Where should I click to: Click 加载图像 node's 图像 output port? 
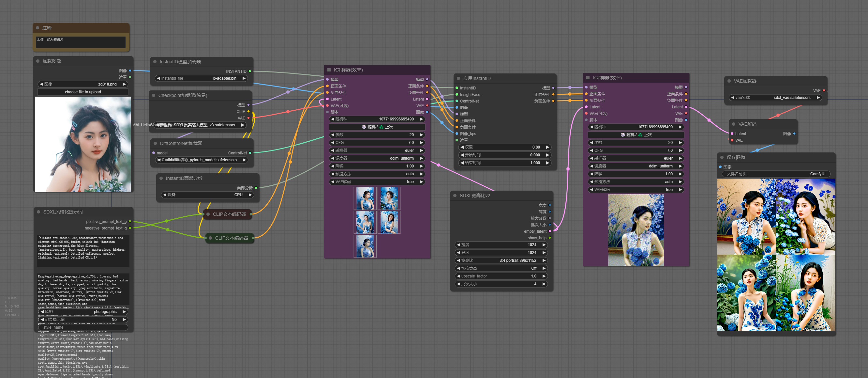click(x=130, y=71)
